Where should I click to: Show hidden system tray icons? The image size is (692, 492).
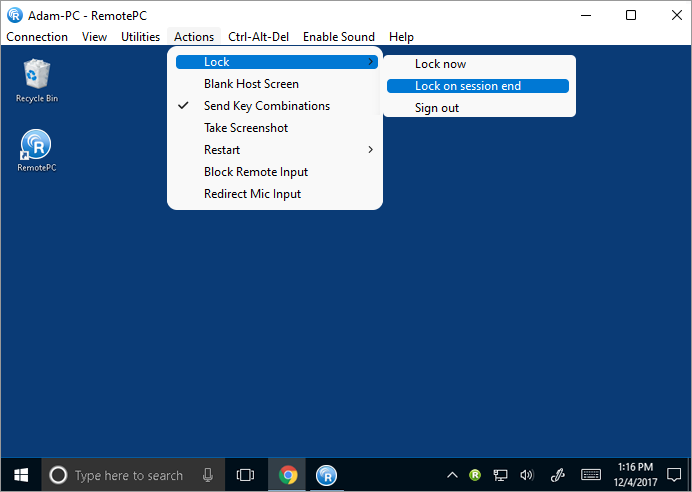pos(452,475)
